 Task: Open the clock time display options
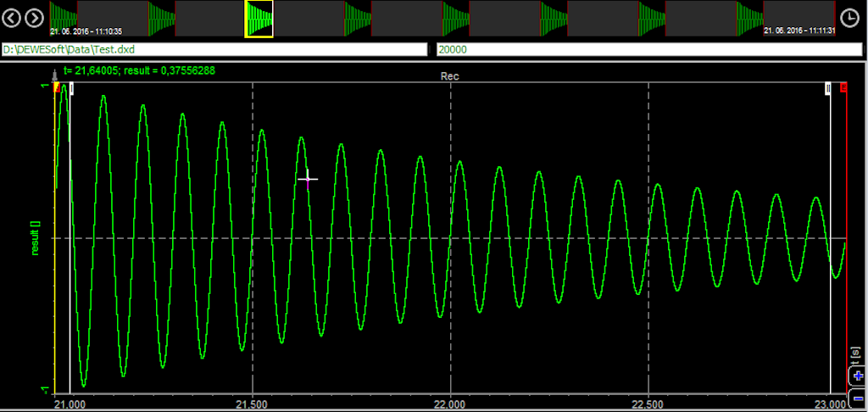point(848,19)
